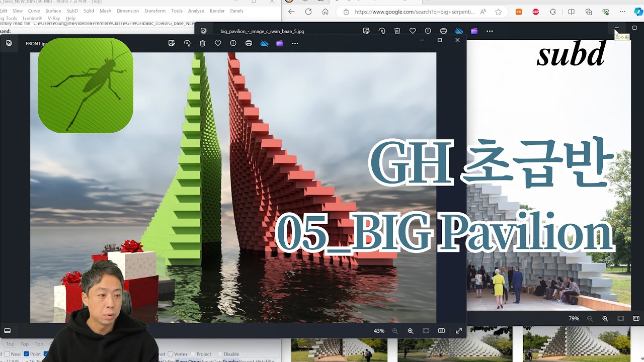Open Browser essentials heart icon
Viewport: 644px width, 362px height.
pos(606,12)
